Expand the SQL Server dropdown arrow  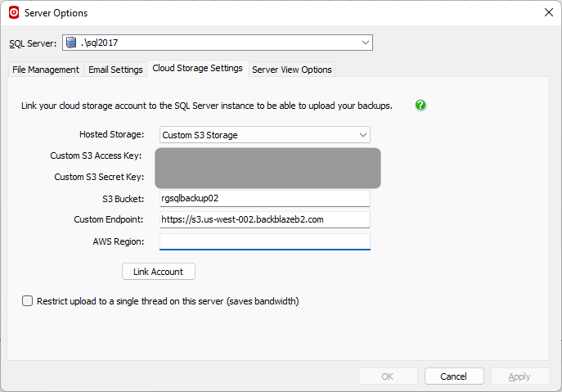tap(365, 43)
